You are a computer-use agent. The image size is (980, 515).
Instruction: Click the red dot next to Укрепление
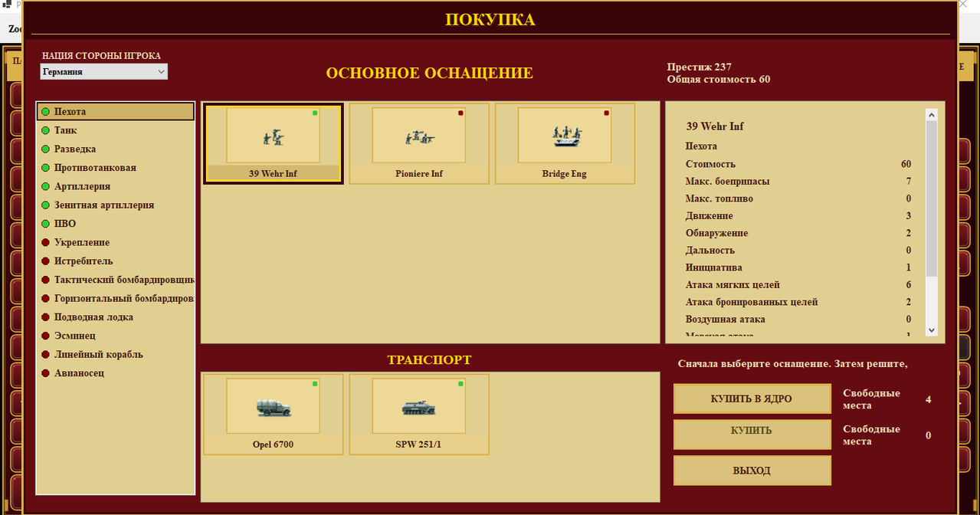[x=45, y=242]
